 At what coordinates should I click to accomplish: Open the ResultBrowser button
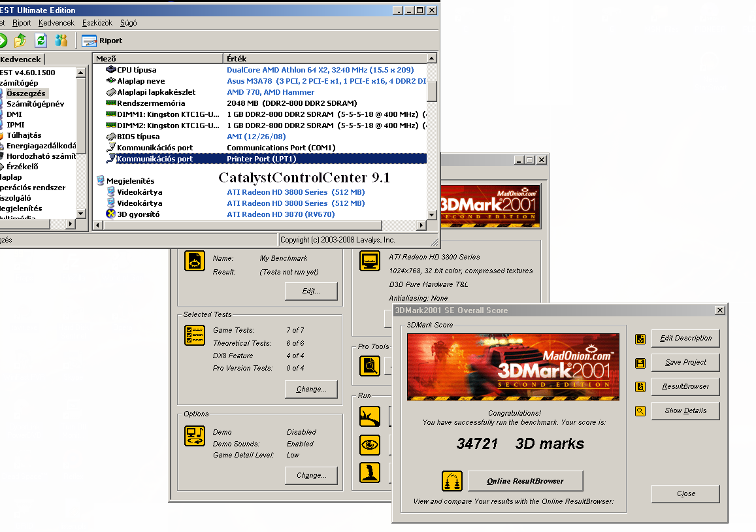[685, 386]
